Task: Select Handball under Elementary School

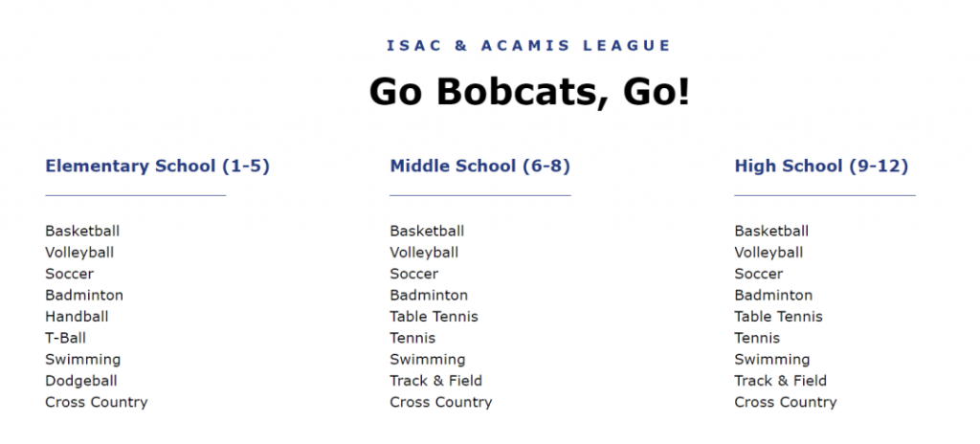Action: [x=77, y=317]
